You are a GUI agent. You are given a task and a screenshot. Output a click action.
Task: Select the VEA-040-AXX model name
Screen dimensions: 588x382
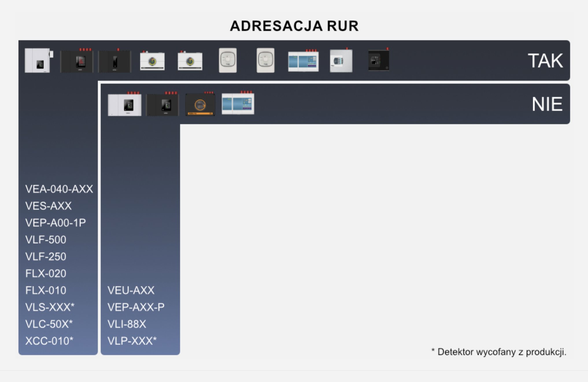pos(59,189)
